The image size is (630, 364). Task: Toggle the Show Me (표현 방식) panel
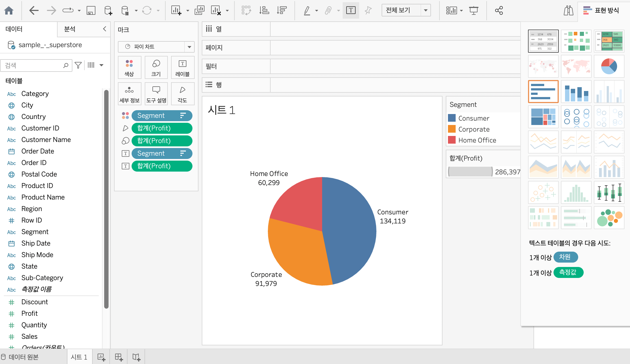[601, 10]
